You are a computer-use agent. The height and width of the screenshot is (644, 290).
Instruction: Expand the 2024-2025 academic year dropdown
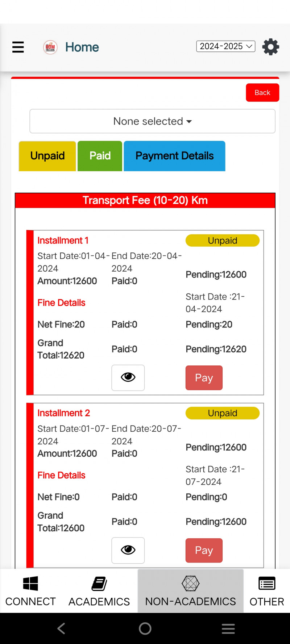pos(225,46)
